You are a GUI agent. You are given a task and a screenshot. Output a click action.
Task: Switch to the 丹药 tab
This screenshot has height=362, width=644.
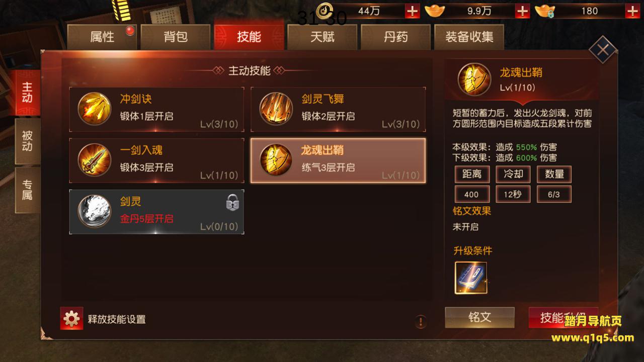pyautogui.click(x=396, y=37)
